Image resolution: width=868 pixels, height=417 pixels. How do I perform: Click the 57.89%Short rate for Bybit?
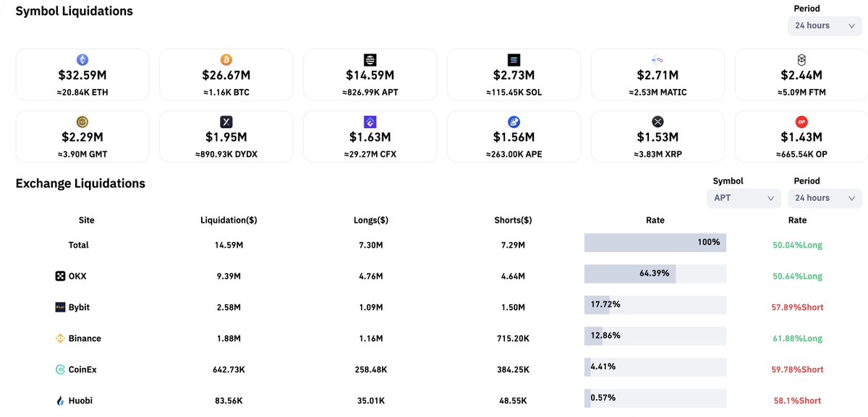click(x=797, y=307)
